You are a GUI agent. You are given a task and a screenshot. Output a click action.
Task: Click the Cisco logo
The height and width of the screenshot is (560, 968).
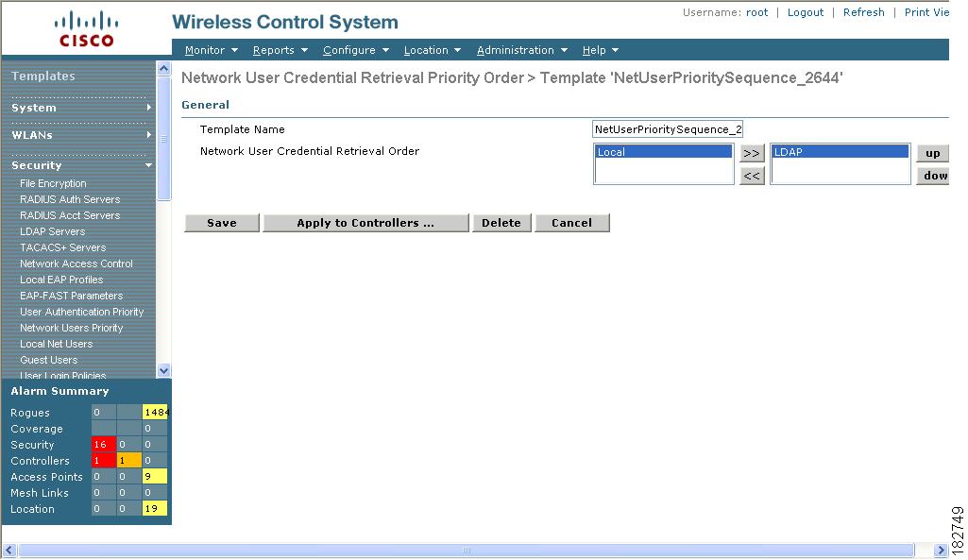[87, 29]
